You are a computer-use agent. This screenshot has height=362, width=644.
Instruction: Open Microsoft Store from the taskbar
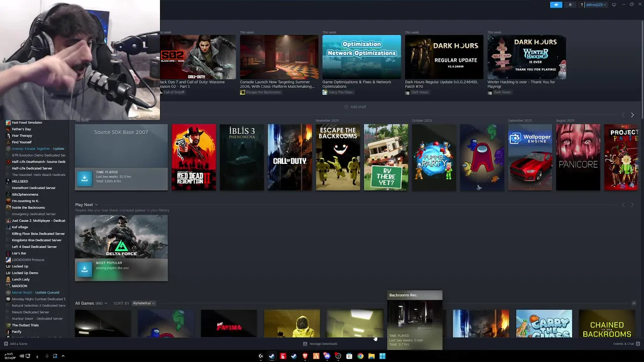tap(349, 356)
